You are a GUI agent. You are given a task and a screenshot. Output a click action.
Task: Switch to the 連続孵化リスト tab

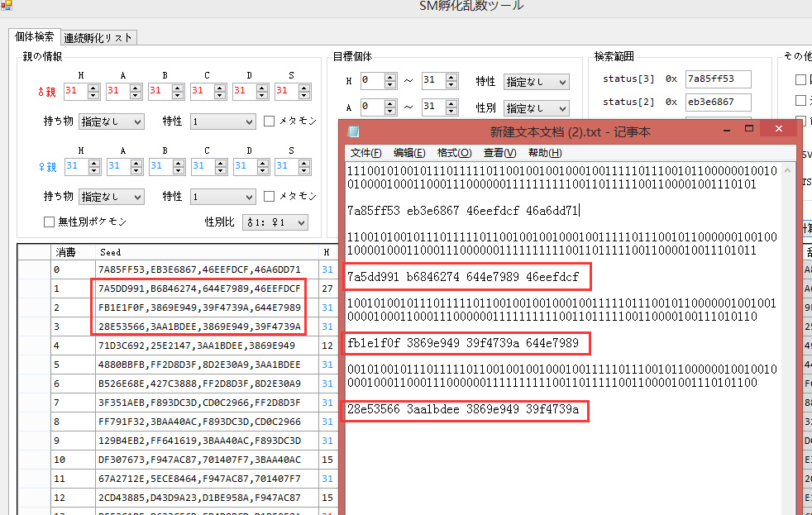(x=98, y=37)
